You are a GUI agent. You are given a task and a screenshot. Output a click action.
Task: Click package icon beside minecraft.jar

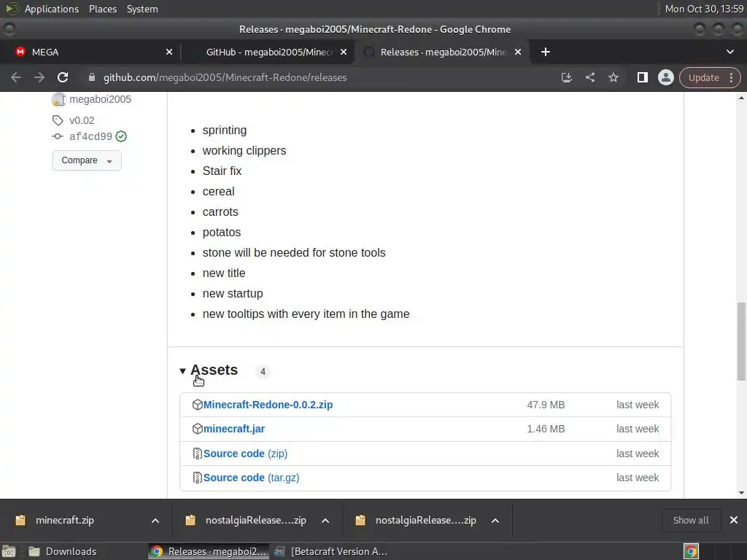[197, 429]
